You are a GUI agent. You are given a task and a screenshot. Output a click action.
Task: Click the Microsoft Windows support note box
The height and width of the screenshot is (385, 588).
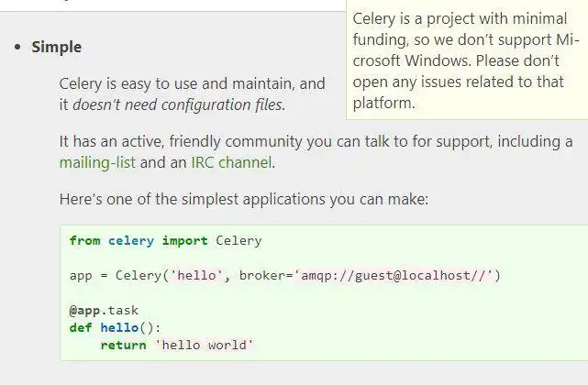pyautogui.click(x=467, y=61)
